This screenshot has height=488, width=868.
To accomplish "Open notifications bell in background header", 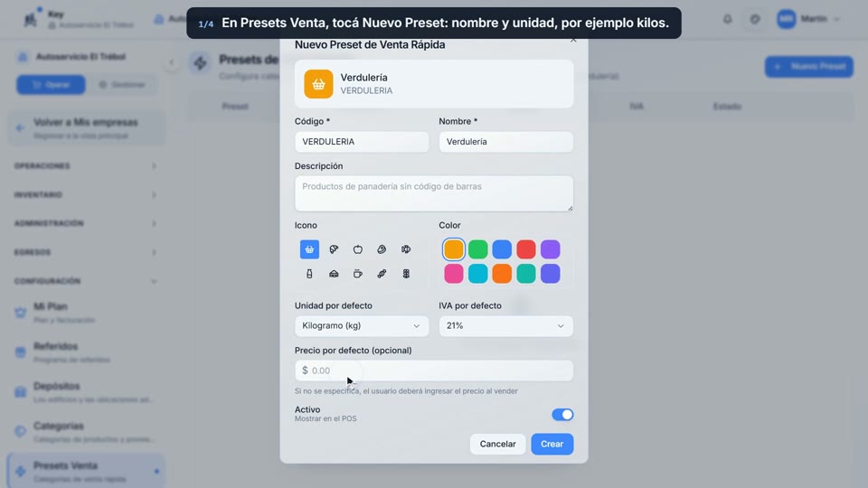I will [x=727, y=19].
